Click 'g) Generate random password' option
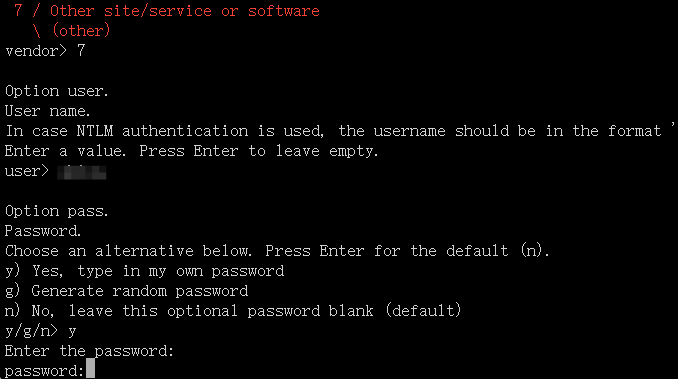The width and height of the screenshot is (678, 379). 127,291
